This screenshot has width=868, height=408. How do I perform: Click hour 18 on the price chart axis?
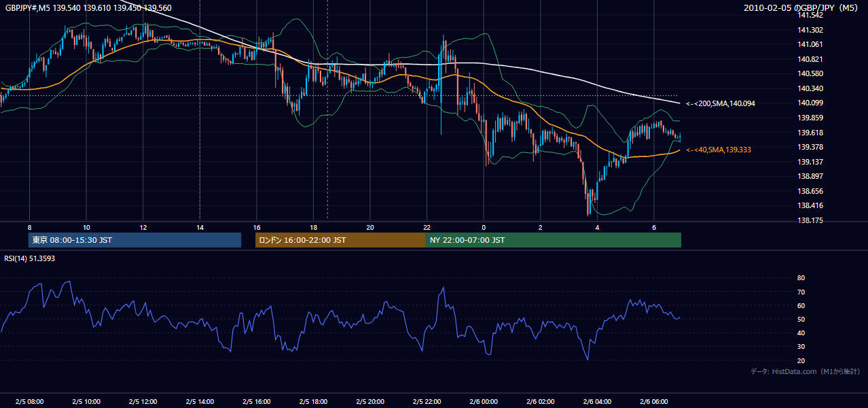[313, 227]
